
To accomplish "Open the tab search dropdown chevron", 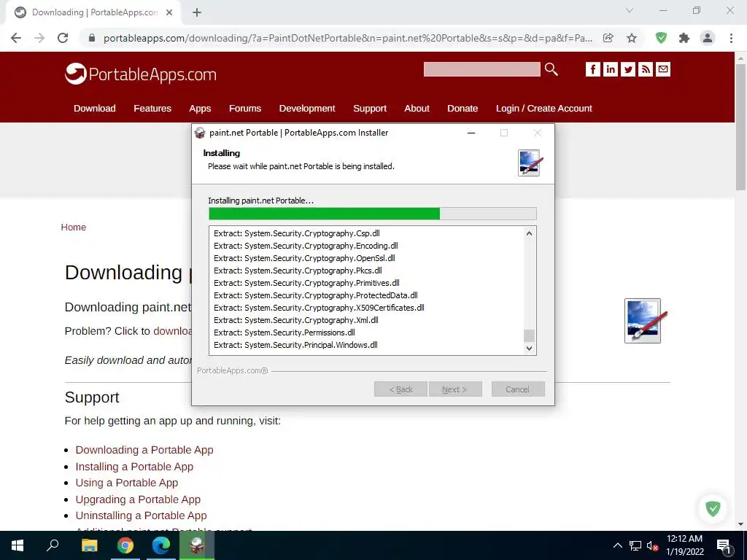I will point(630,10).
